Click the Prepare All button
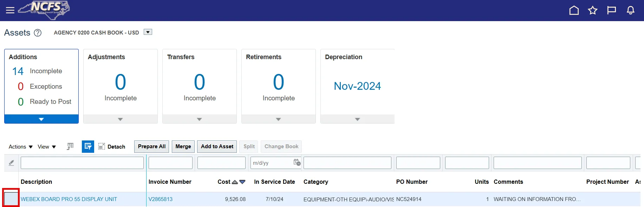 pos(151,146)
